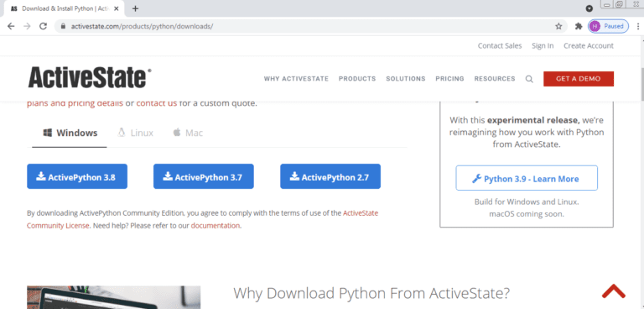Click the Get a Demo button
The height and width of the screenshot is (309, 644).
coord(579,79)
